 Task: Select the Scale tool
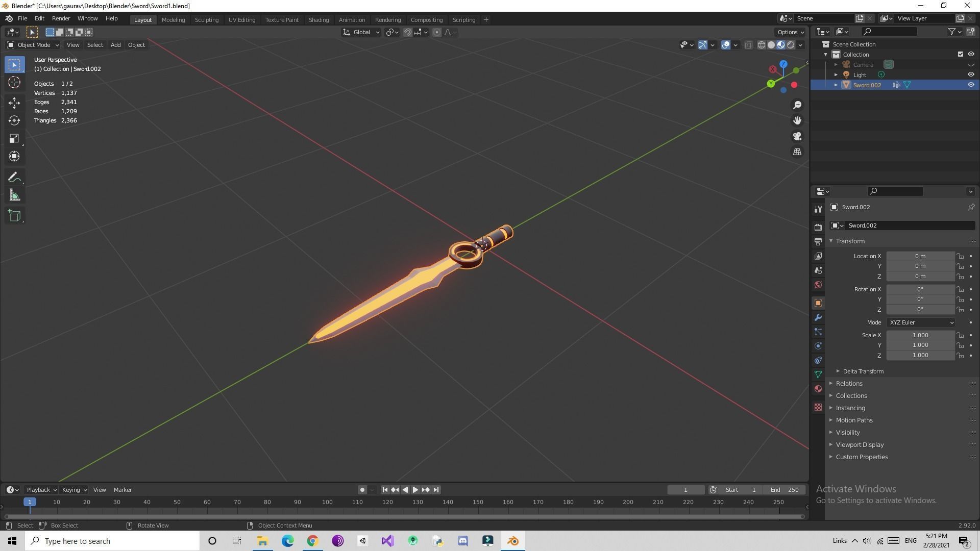14,138
